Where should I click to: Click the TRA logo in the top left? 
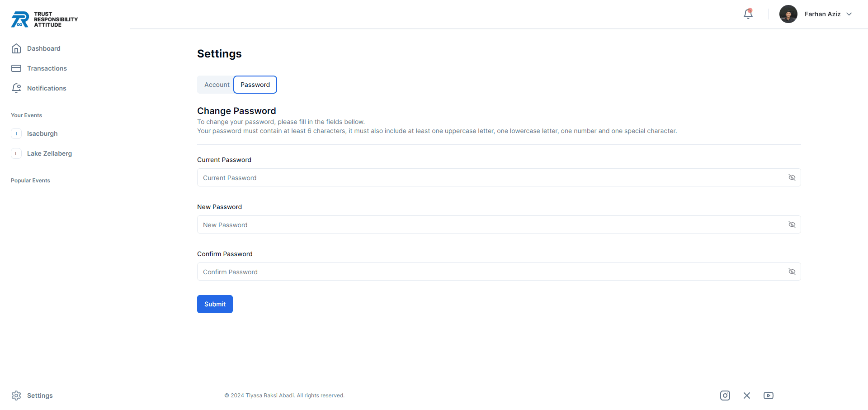tap(44, 19)
